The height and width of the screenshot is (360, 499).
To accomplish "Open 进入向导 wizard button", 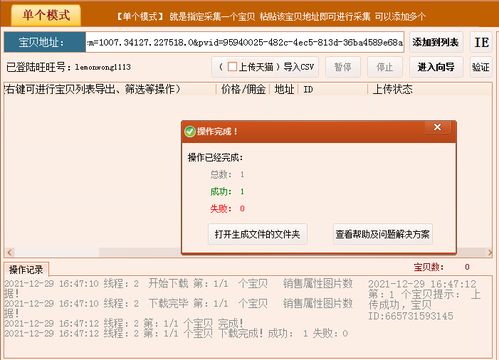I will point(436,67).
